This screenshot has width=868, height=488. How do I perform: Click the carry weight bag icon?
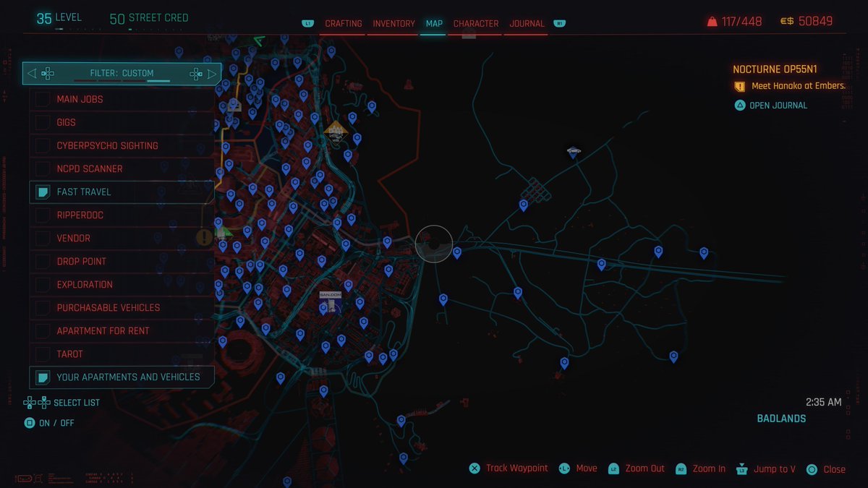(712, 22)
